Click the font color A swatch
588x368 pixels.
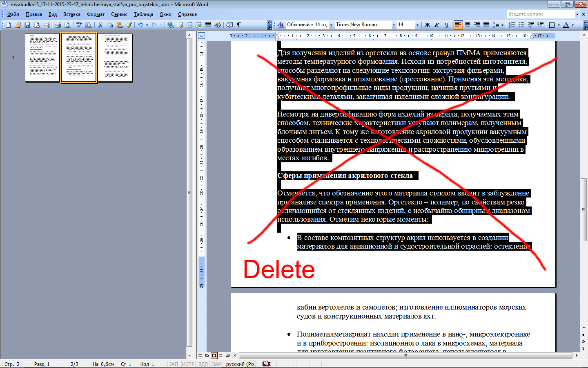click(566, 25)
